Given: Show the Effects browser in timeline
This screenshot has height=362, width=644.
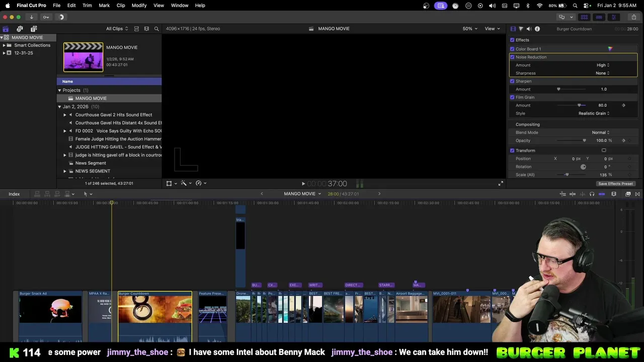Looking at the screenshot, I should pos(628,194).
